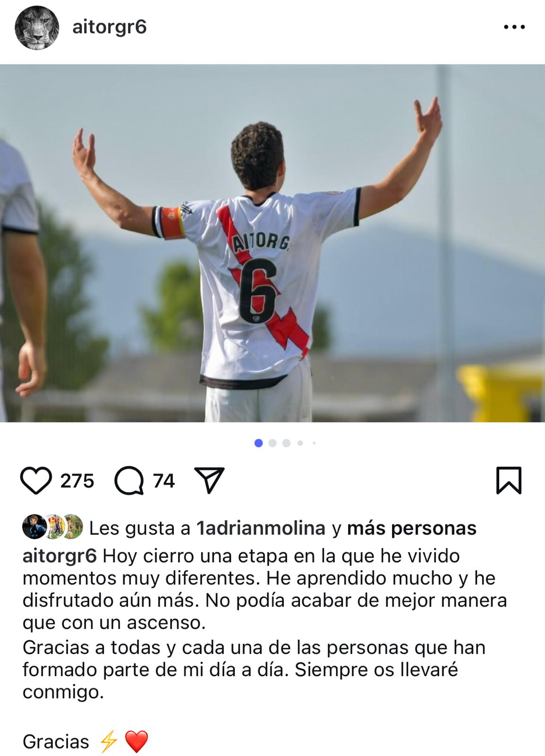Tap 'más personas' to view likers
Viewport: 545px width, 756px height.
[411, 528]
